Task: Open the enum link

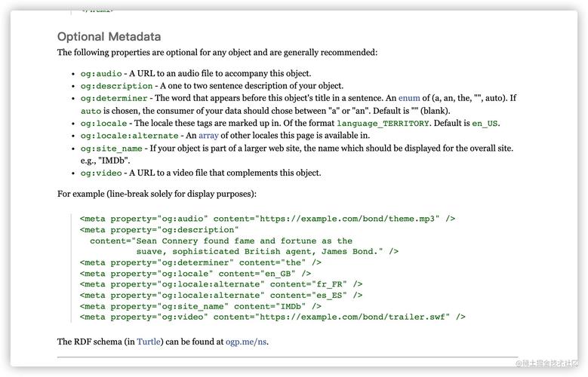Action: click(x=409, y=98)
